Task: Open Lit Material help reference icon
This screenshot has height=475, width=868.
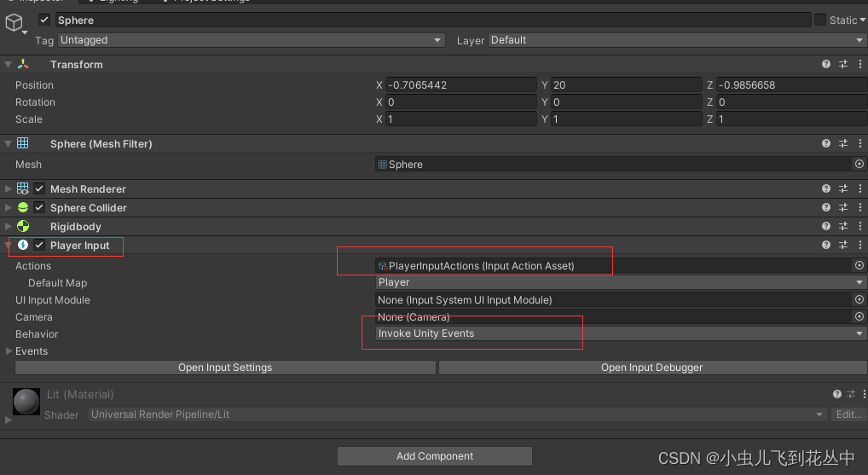Action: [837, 394]
